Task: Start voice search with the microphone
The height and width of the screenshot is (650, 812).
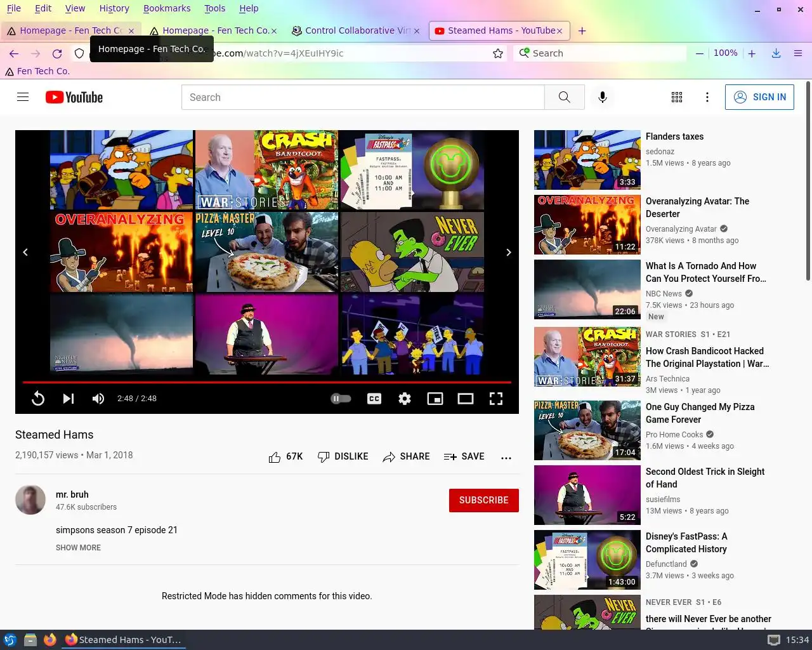Action: point(603,97)
